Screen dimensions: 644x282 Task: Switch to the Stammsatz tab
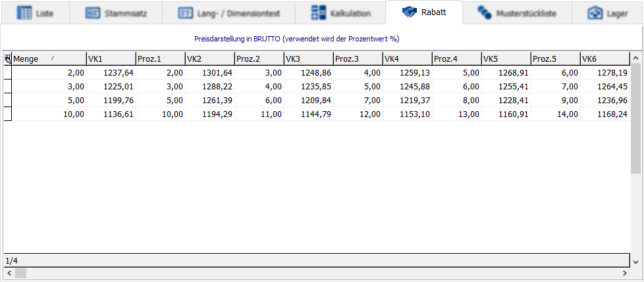click(116, 13)
